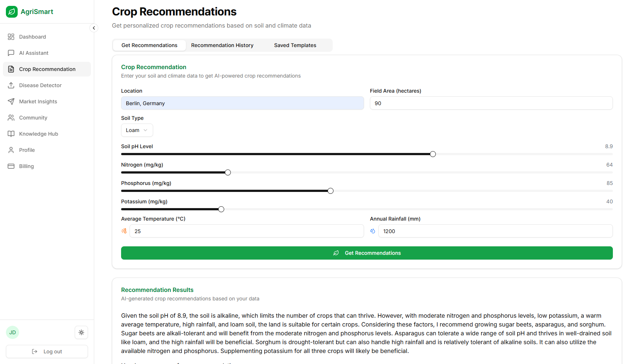
Task: Open the Saved Templates tab
Action: tap(295, 45)
